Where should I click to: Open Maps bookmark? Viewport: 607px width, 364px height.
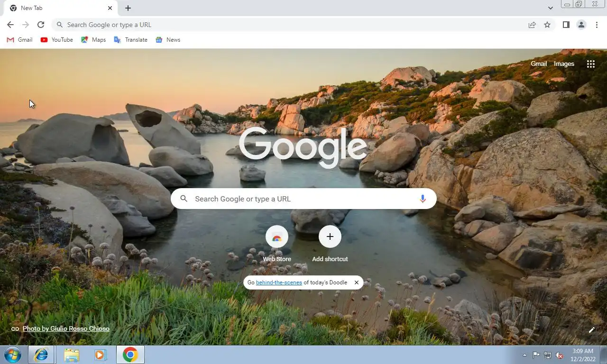point(93,40)
